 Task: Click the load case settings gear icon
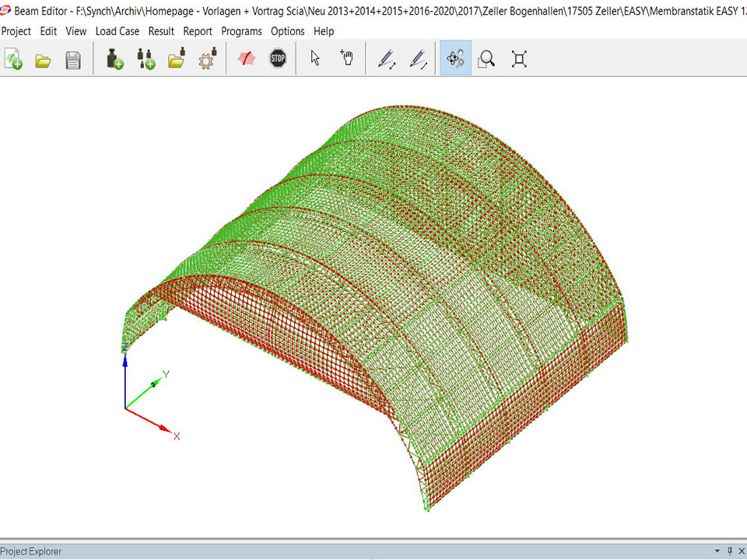(x=207, y=59)
